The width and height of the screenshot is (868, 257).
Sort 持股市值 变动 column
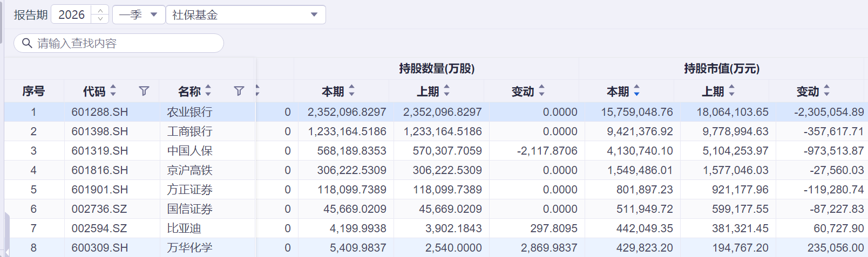(x=827, y=91)
